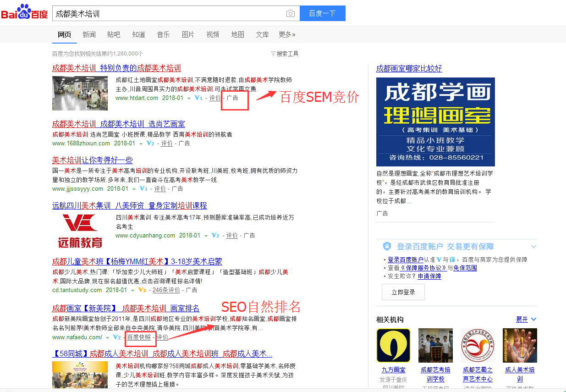
Task: Click 申请保障 link
Action: (429, 276)
